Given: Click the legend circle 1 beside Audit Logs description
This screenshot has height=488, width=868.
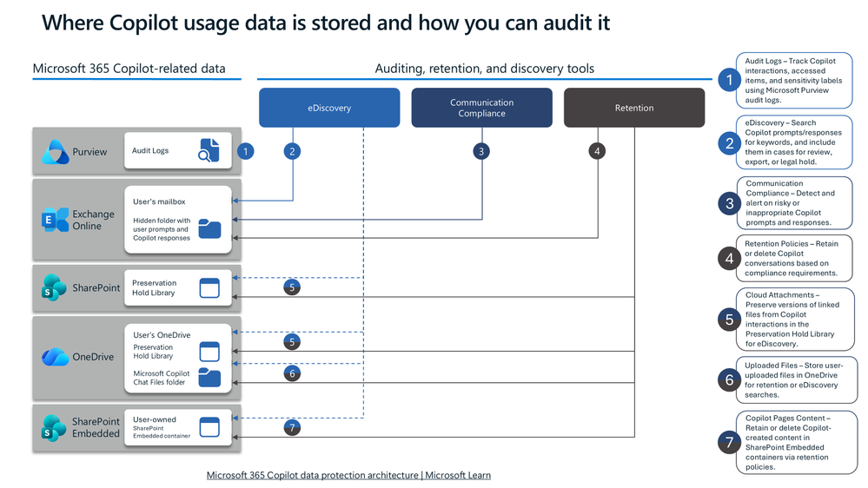Looking at the screenshot, I should 730,80.
